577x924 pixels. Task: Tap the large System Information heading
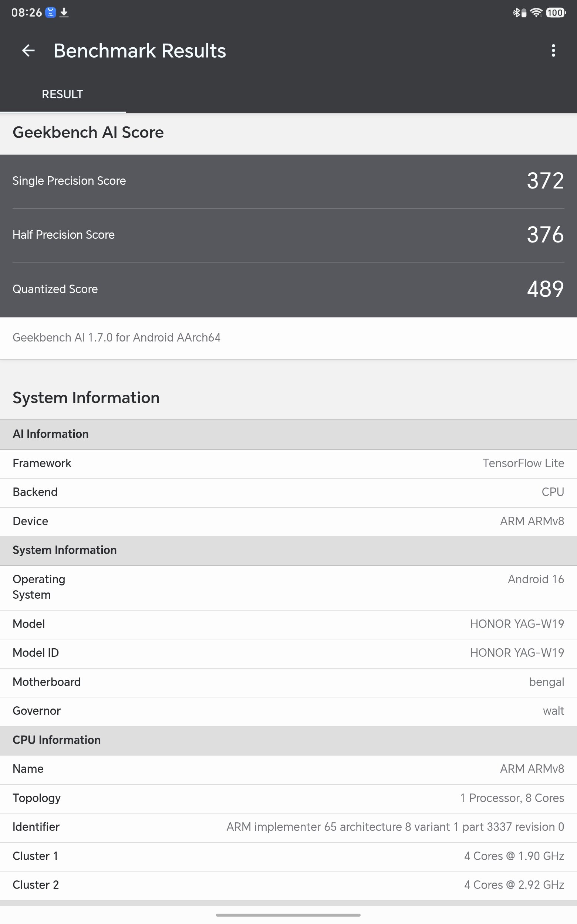coord(86,398)
